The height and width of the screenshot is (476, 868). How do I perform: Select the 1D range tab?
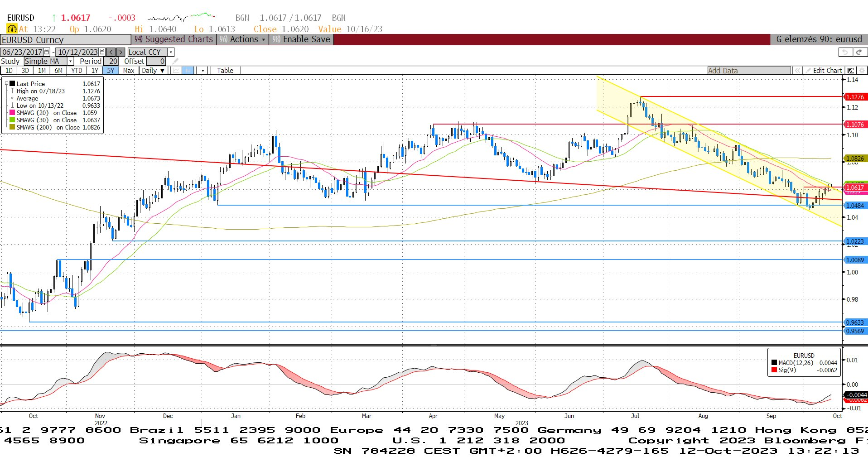click(x=9, y=71)
